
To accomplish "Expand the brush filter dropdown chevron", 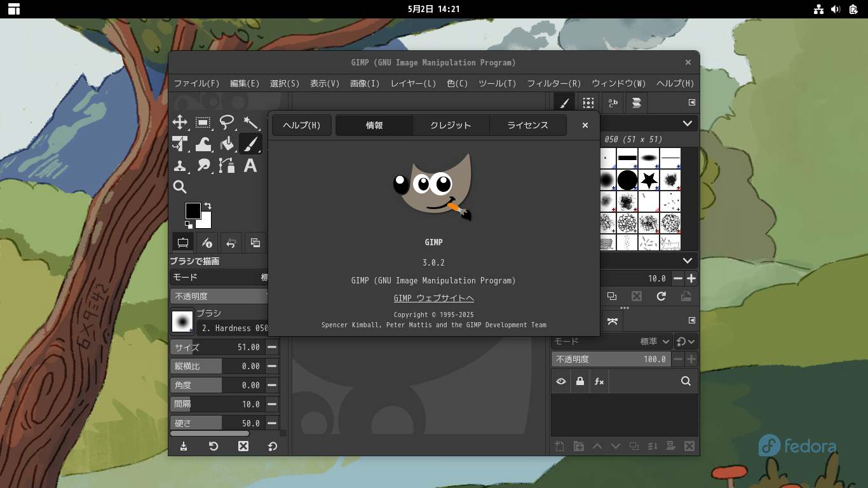I will (x=688, y=123).
